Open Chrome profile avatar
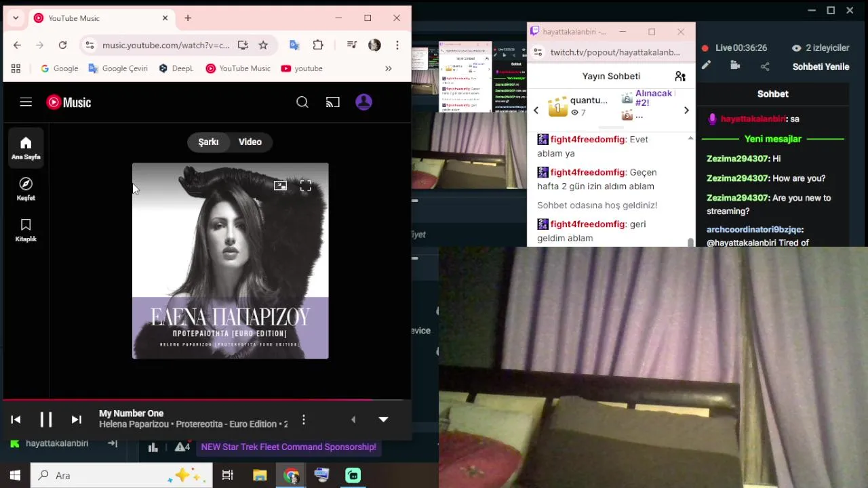Screen dimensions: 868x488 pyautogui.click(x=374, y=45)
